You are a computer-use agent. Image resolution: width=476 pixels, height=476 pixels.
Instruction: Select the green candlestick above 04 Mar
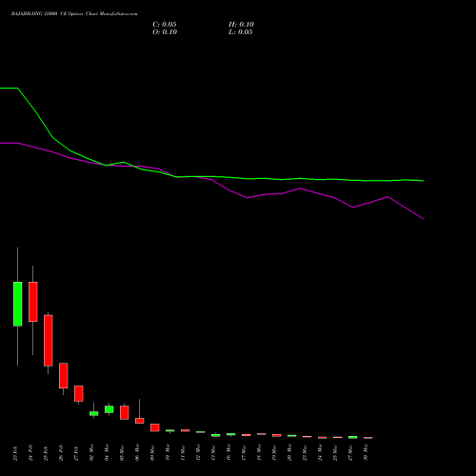[x=109, y=409]
